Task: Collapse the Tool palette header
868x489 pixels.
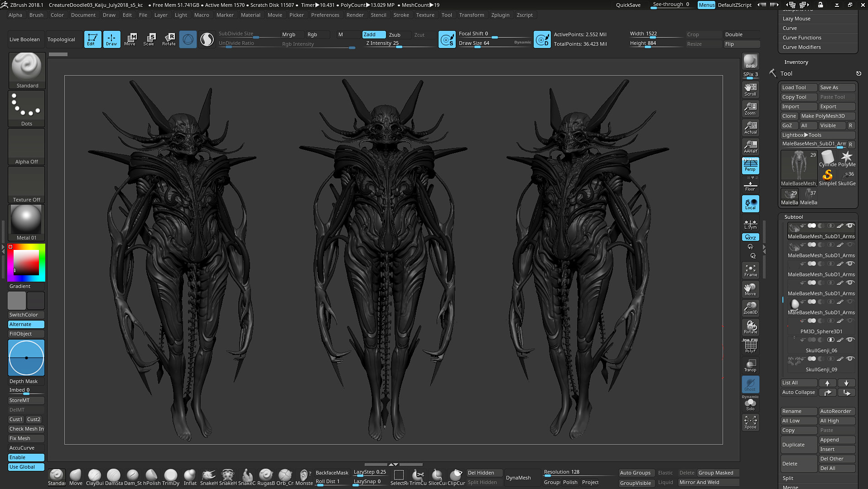Action: (x=786, y=73)
